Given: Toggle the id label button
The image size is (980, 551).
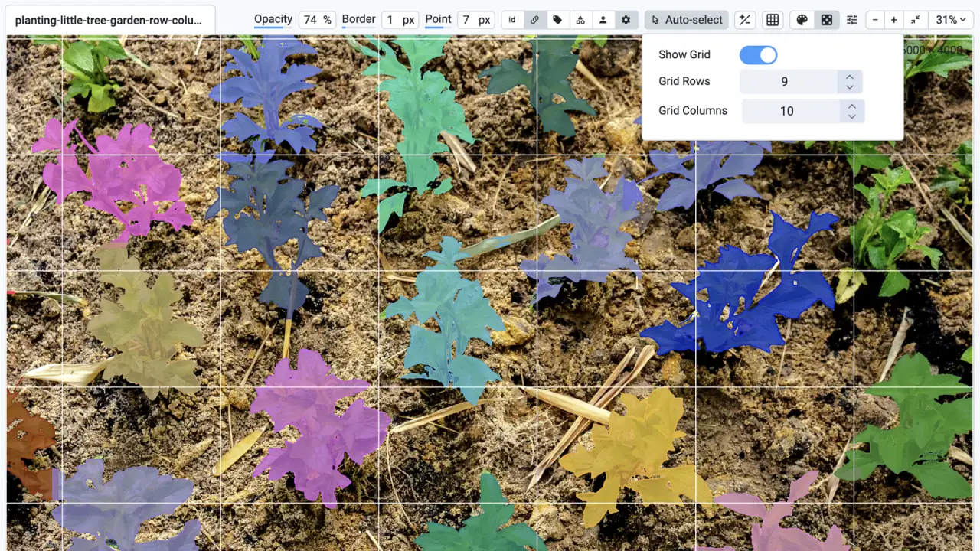Looking at the screenshot, I should tap(512, 20).
